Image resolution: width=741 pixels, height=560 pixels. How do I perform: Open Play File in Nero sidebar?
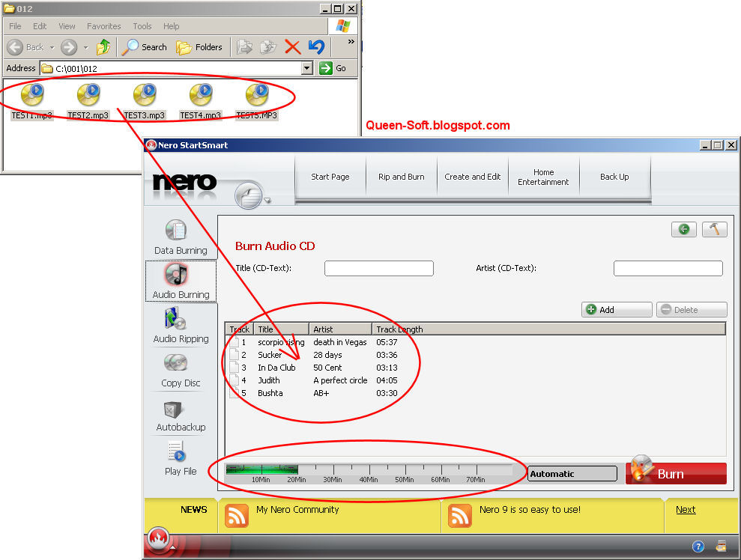(x=181, y=458)
